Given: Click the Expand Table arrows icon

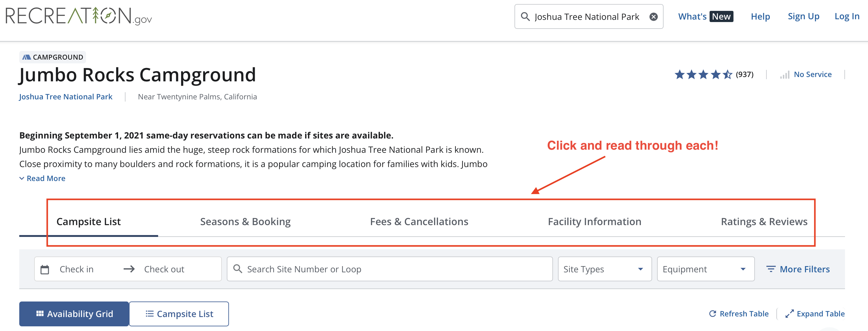Looking at the screenshot, I should click(789, 314).
